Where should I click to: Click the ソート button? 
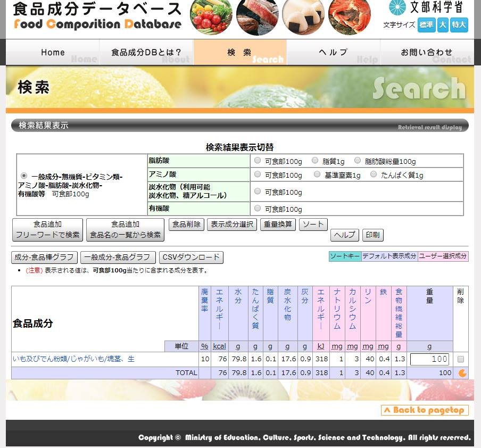(x=313, y=225)
